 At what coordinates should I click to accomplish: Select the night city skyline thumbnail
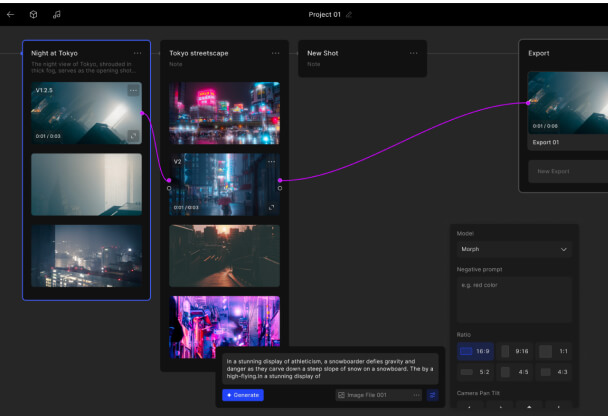[86, 256]
